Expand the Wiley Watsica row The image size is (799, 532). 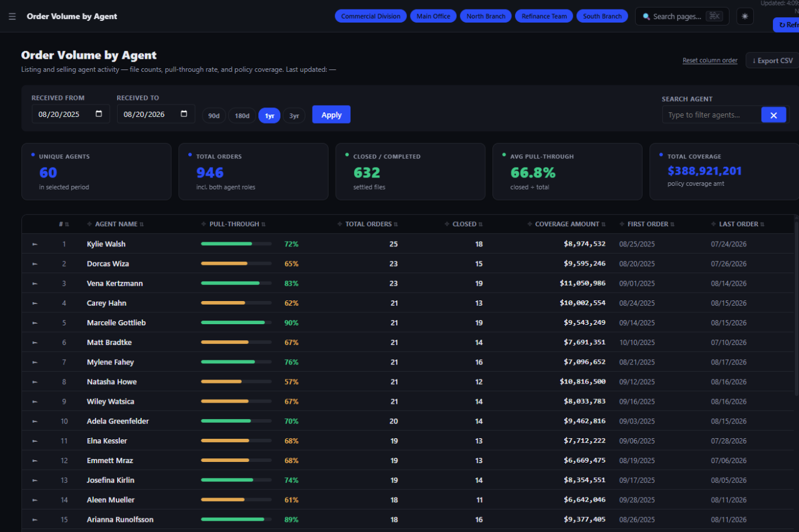point(34,401)
